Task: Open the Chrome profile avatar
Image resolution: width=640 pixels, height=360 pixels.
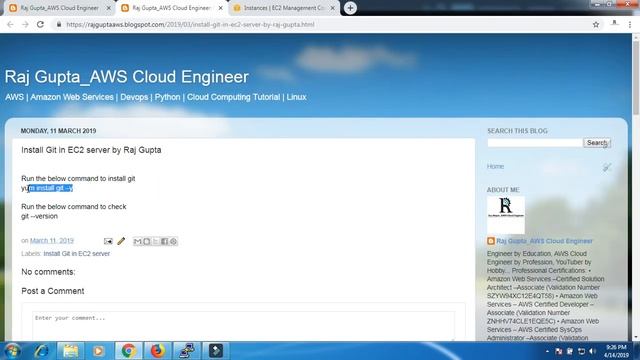Action: tap(614, 24)
